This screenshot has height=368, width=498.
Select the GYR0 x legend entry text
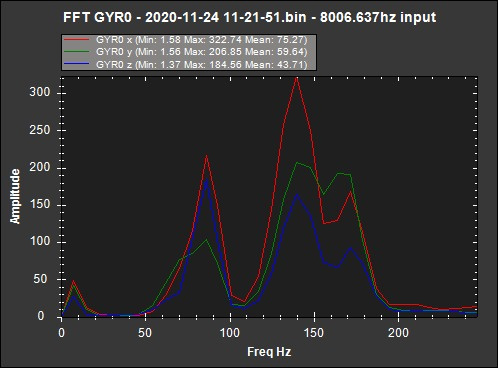click(201, 40)
